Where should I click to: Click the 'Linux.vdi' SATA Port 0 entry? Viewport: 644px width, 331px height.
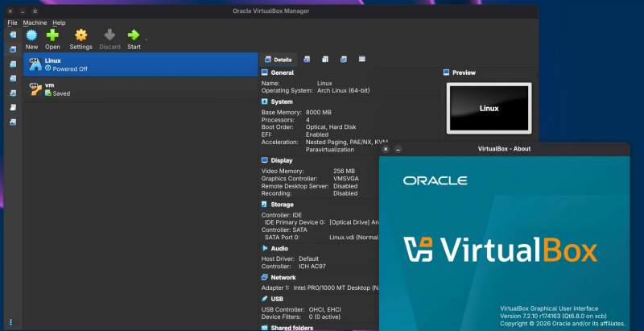coord(353,238)
